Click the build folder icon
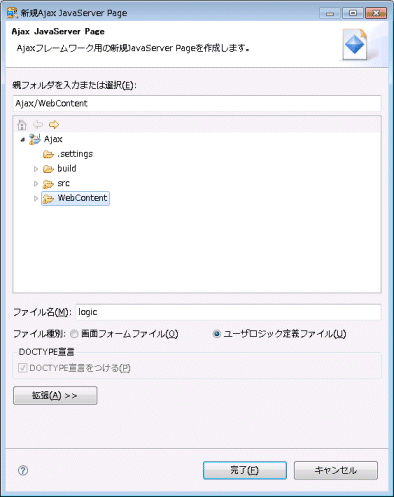This screenshot has height=497, width=394. (48, 169)
